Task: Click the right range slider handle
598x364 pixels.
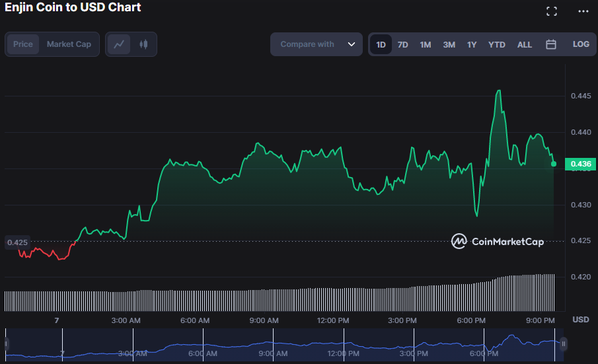Action: pos(563,344)
